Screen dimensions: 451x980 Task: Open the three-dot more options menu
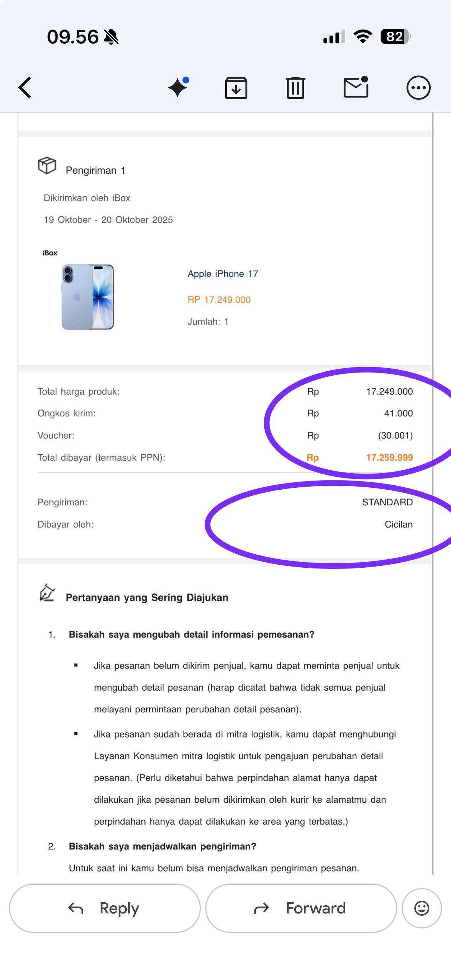tap(418, 88)
